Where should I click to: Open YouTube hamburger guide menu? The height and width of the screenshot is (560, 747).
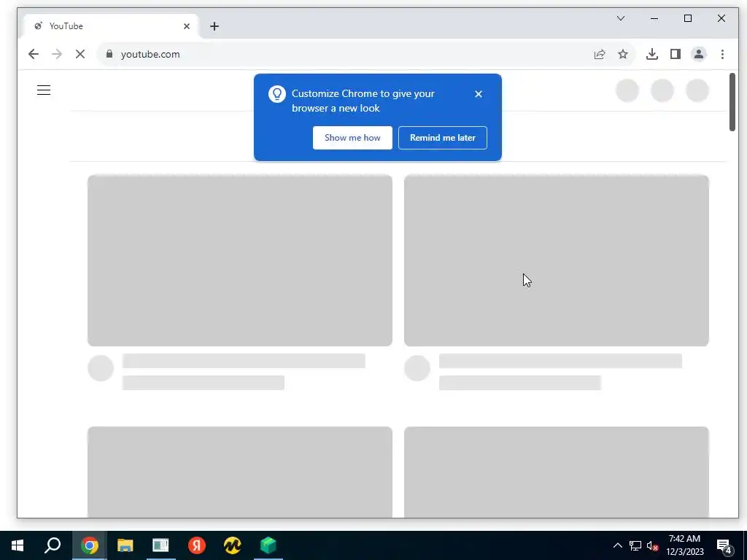pos(44,90)
